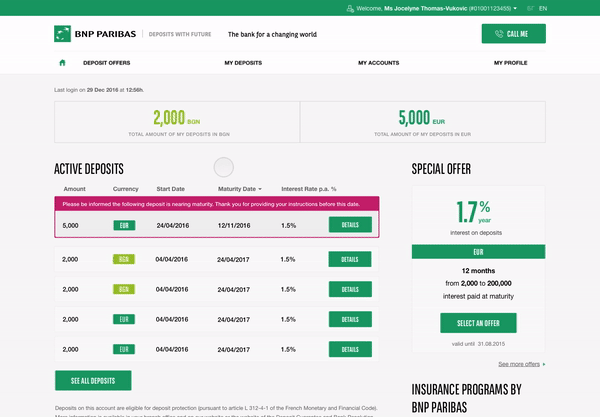Select the EUR bar in Special Offer
Viewport: 600px width, 417px height.
(478, 252)
